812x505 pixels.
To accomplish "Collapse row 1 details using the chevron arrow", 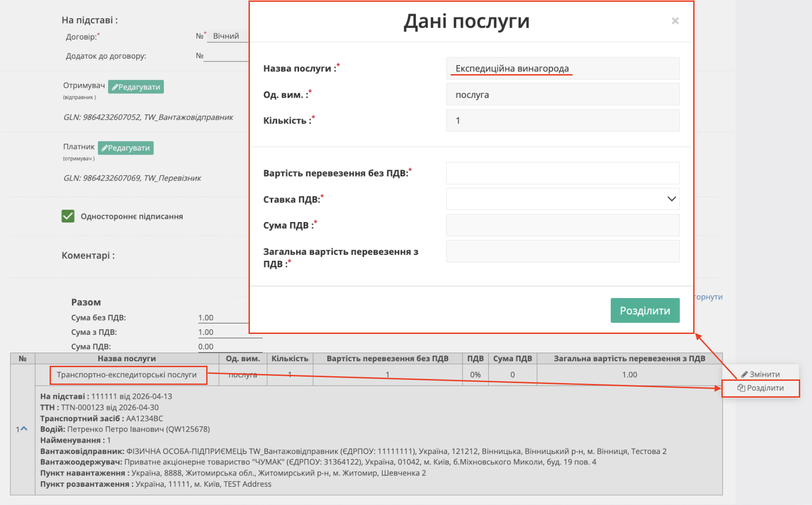I will click(x=25, y=429).
